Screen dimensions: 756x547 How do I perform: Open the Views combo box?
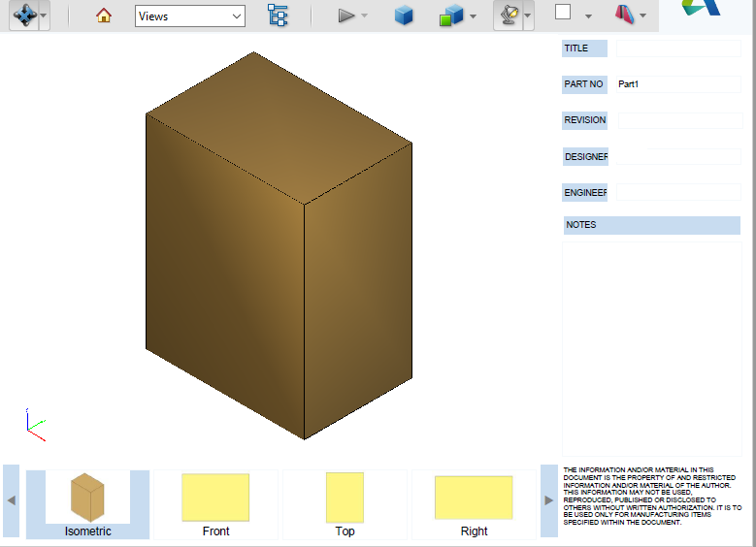tap(190, 16)
